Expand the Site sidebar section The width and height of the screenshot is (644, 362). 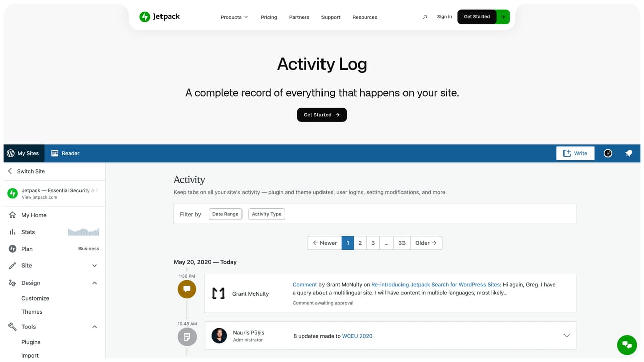pyautogui.click(x=94, y=266)
